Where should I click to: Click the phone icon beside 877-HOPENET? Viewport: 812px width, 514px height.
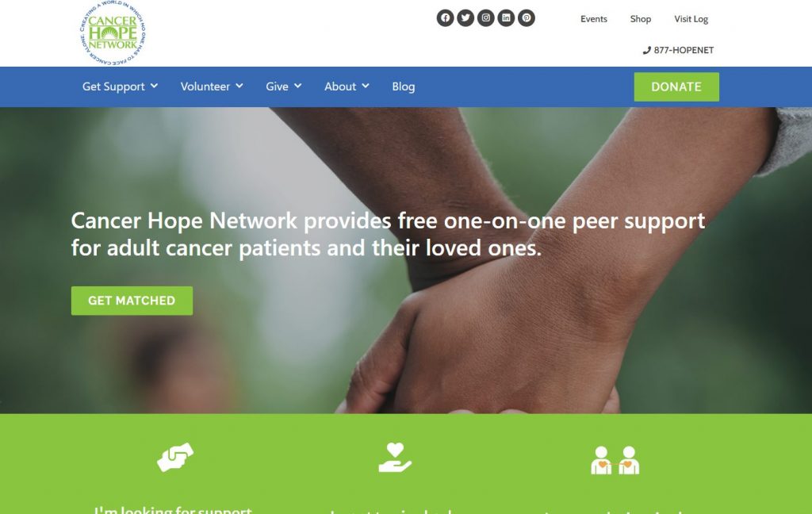click(x=647, y=50)
